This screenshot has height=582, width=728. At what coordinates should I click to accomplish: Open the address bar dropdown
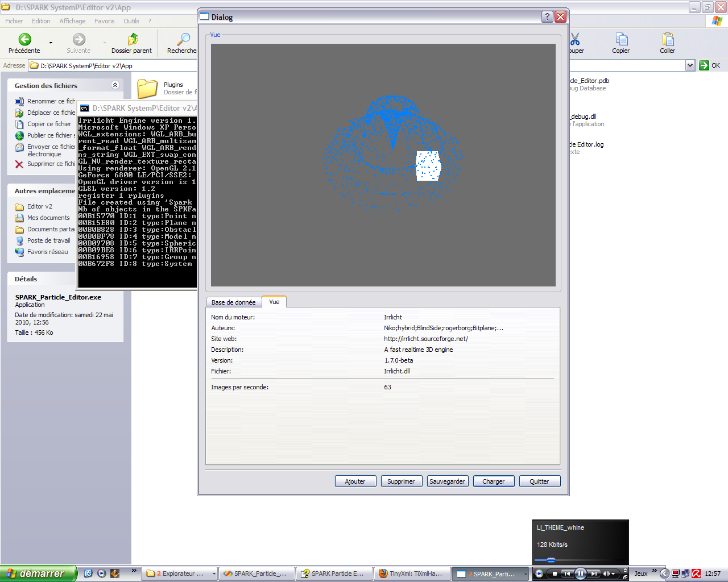[x=690, y=65]
